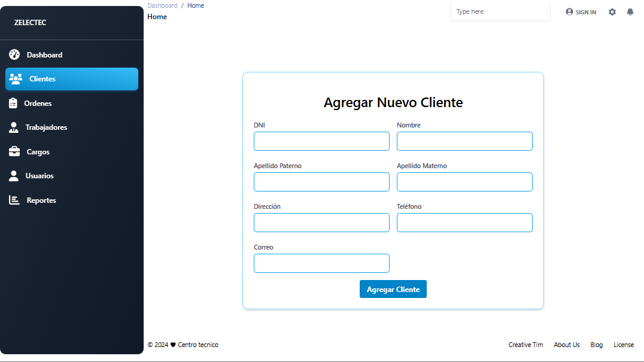
Task: Open the About Us footer link
Action: pos(566,345)
